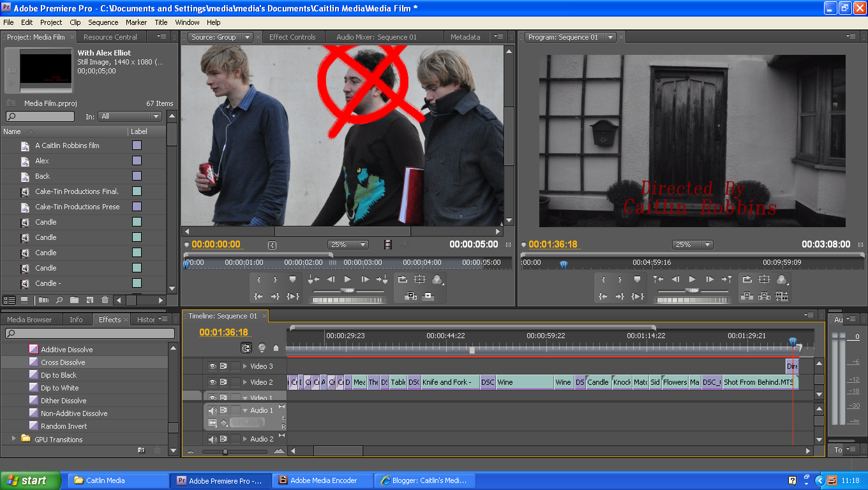
Task: Open the Marker menu
Action: pyautogui.click(x=136, y=22)
